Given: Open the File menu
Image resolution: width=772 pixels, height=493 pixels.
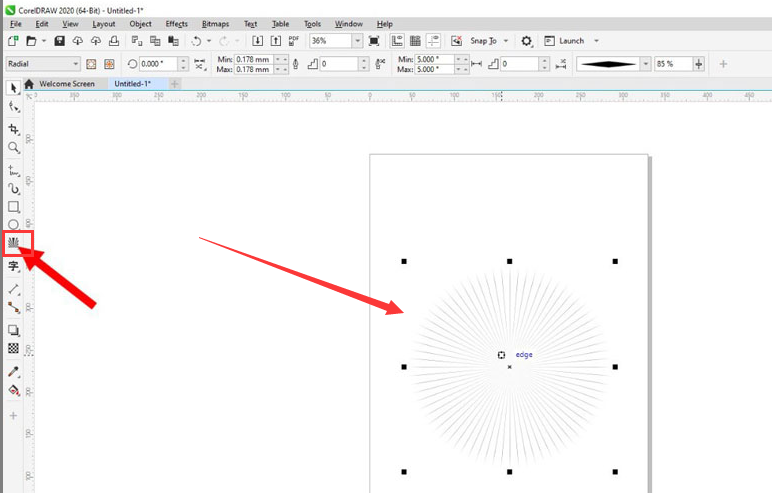Looking at the screenshot, I should tap(15, 24).
